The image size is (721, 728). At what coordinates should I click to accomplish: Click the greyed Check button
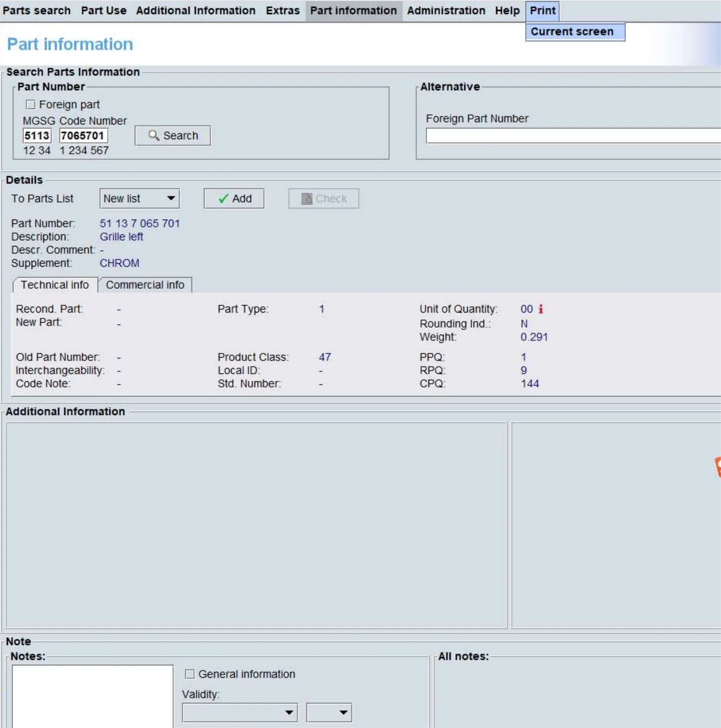click(324, 198)
